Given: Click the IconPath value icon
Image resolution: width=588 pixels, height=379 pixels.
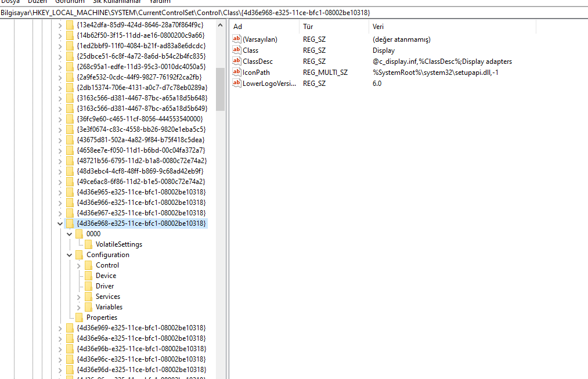Looking at the screenshot, I should (237, 72).
